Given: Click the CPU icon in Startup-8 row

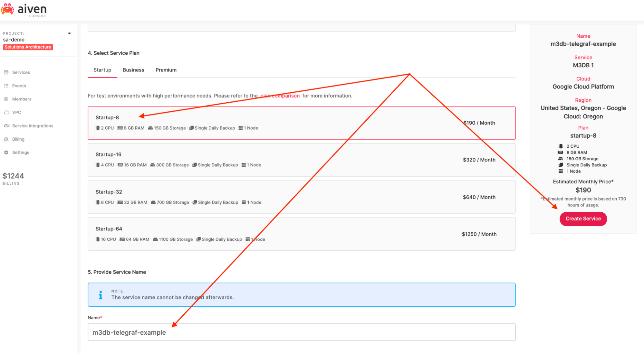Looking at the screenshot, I should [x=98, y=128].
